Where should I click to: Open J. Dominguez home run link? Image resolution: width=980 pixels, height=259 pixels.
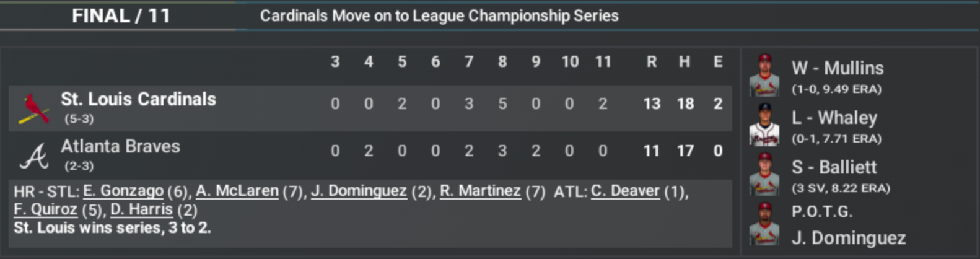pos(359,191)
